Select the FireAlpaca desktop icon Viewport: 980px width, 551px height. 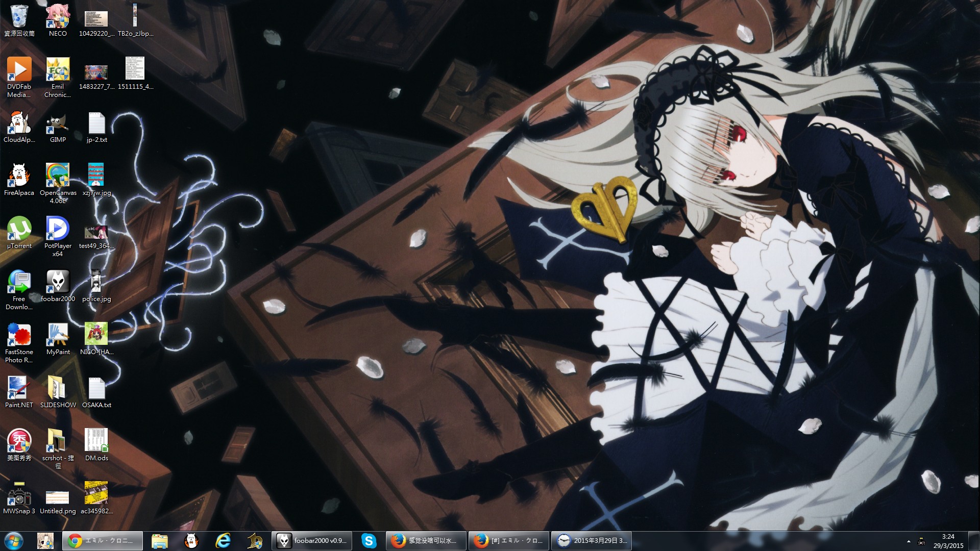coord(19,178)
